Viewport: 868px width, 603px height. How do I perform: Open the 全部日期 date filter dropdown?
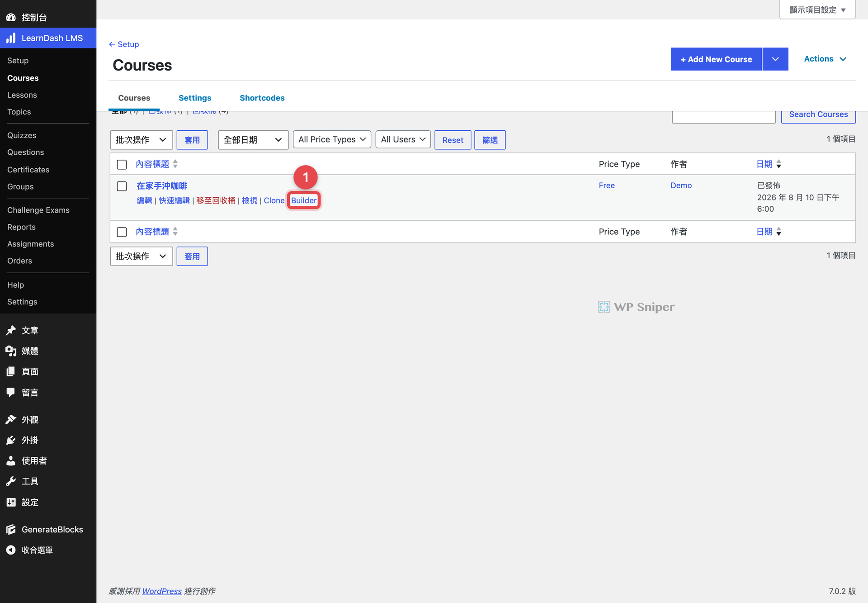pyautogui.click(x=253, y=140)
